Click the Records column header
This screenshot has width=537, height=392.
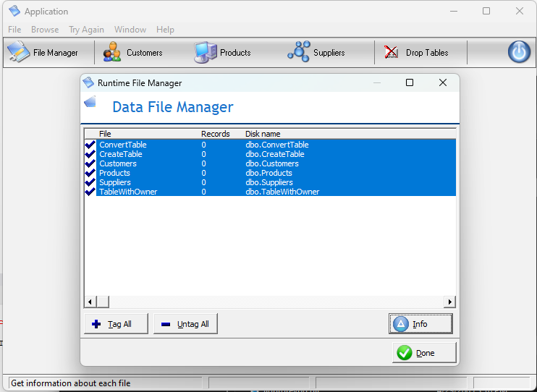click(x=215, y=134)
